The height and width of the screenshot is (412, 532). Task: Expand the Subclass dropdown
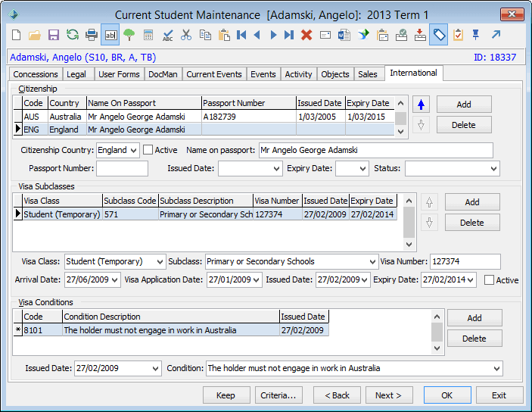[372, 262]
